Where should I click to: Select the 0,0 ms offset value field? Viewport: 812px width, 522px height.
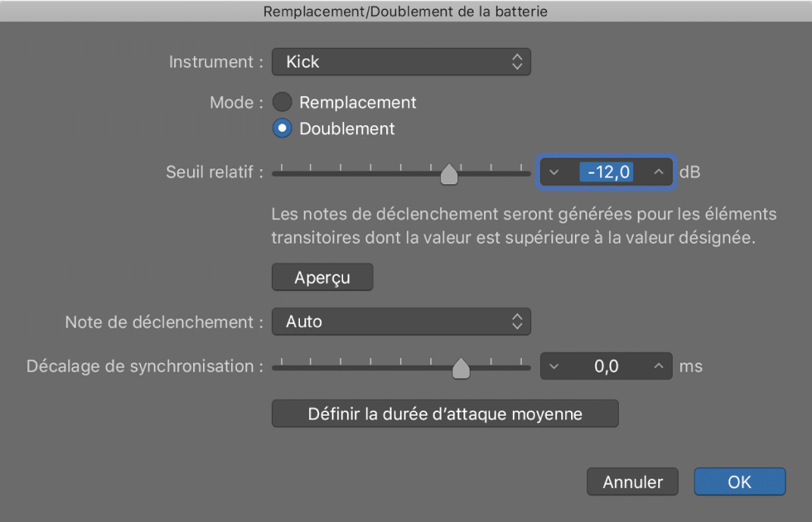[606, 366]
